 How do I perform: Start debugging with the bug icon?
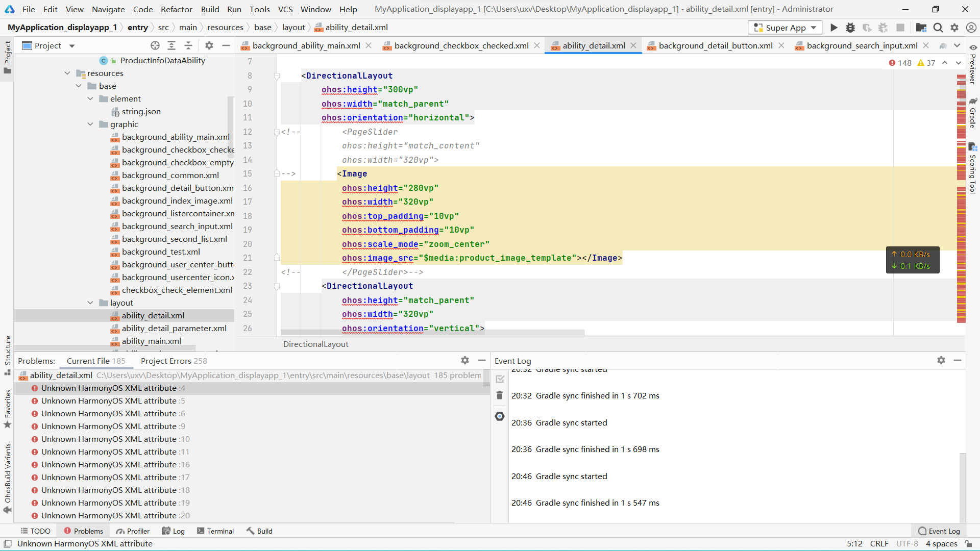click(x=850, y=28)
